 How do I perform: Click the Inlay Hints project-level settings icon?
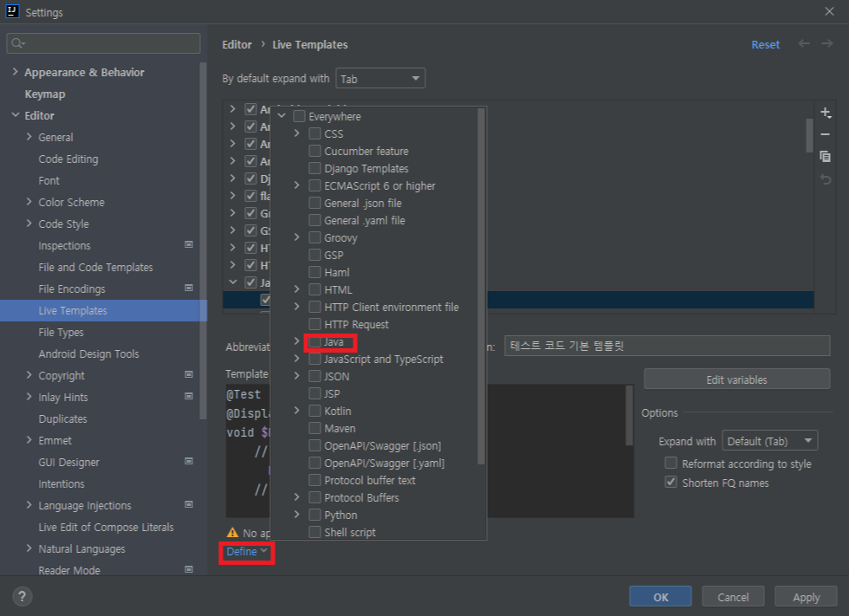pyautogui.click(x=189, y=396)
